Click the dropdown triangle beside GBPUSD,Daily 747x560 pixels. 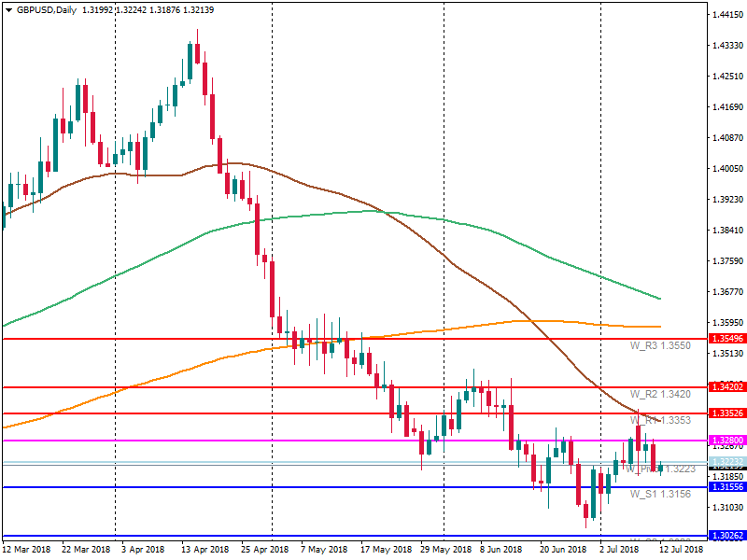click(8, 10)
